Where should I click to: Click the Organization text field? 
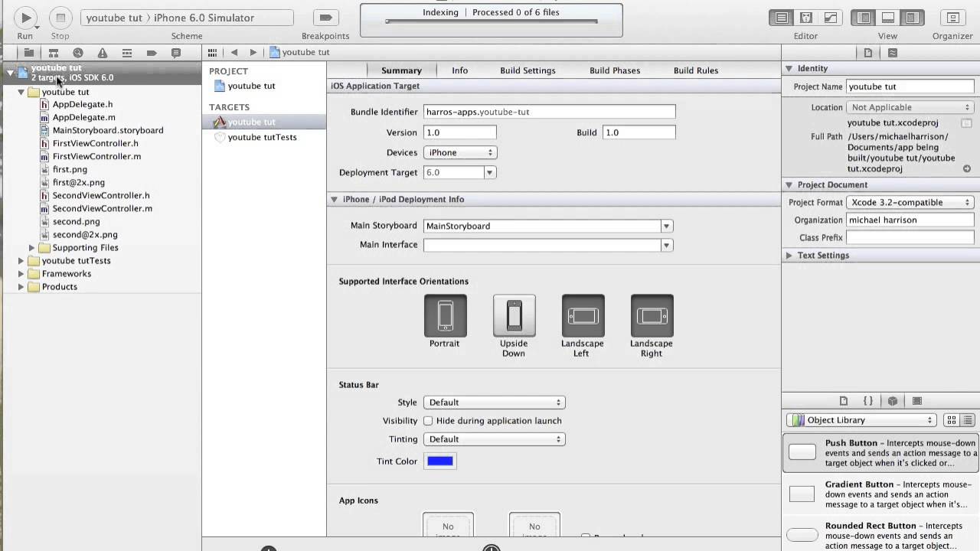910,220
